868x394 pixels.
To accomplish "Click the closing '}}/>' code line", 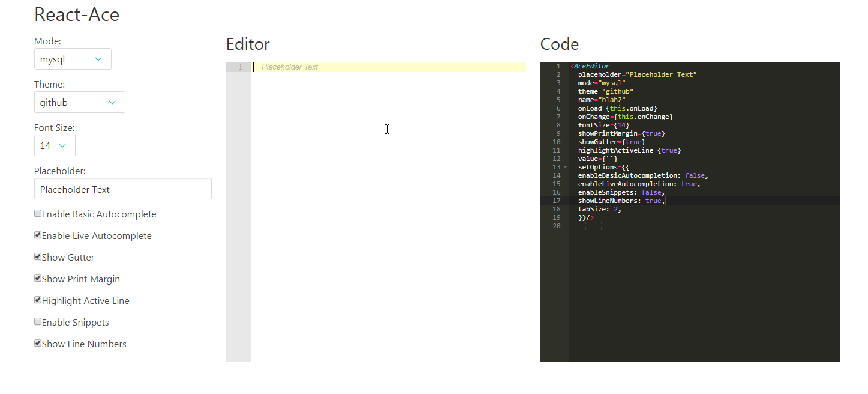I will click(586, 217).
